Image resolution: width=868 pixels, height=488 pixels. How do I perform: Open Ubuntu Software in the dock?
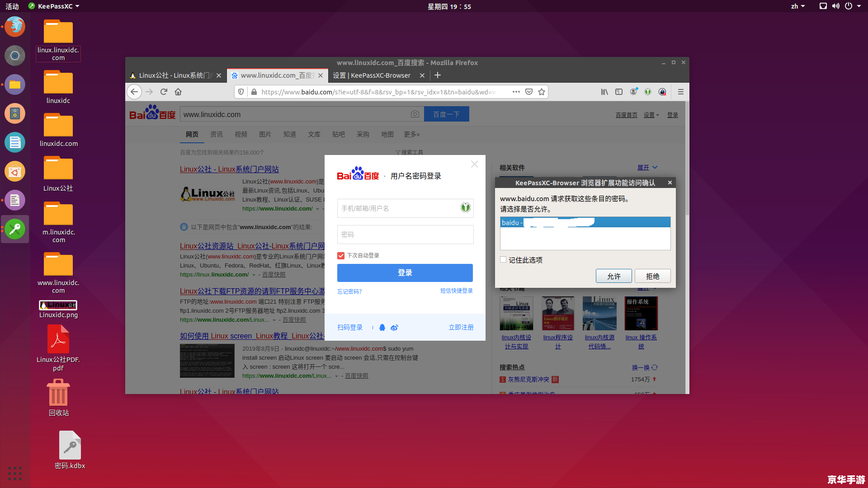(x=15, y=171)
